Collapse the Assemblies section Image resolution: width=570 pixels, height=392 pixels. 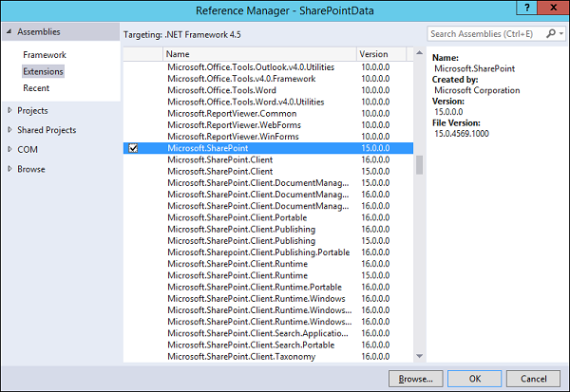point(9,32)
